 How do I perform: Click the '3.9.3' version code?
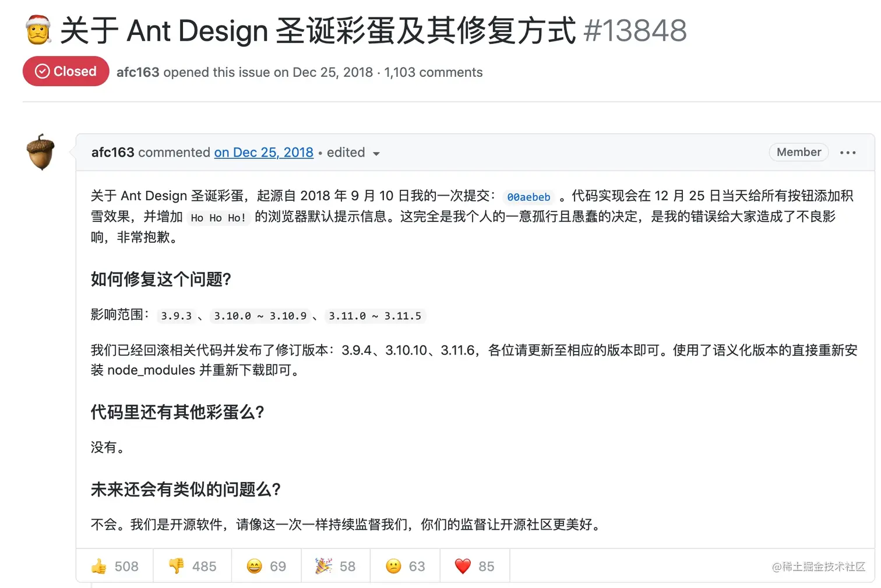[176, 316]
